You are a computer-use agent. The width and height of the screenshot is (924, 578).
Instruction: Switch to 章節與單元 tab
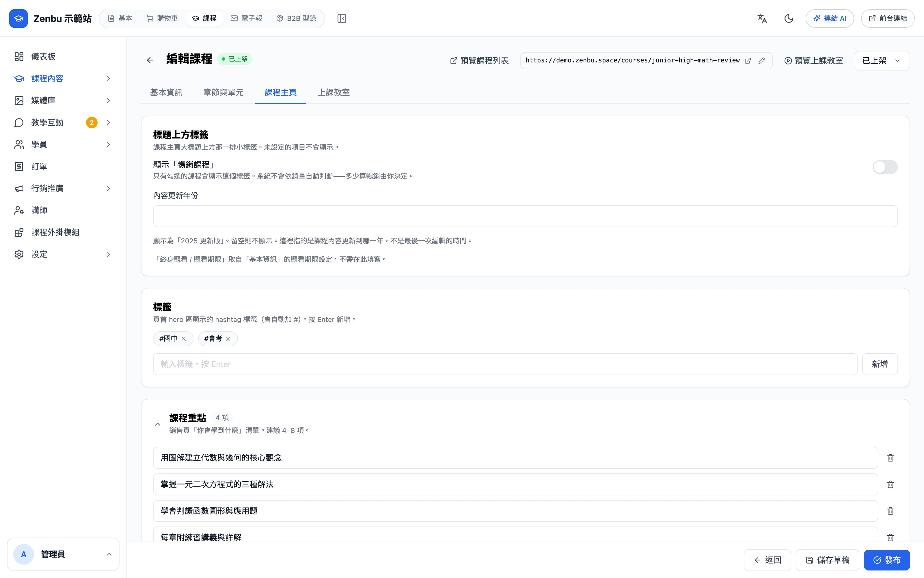click(x=223, y=92)
